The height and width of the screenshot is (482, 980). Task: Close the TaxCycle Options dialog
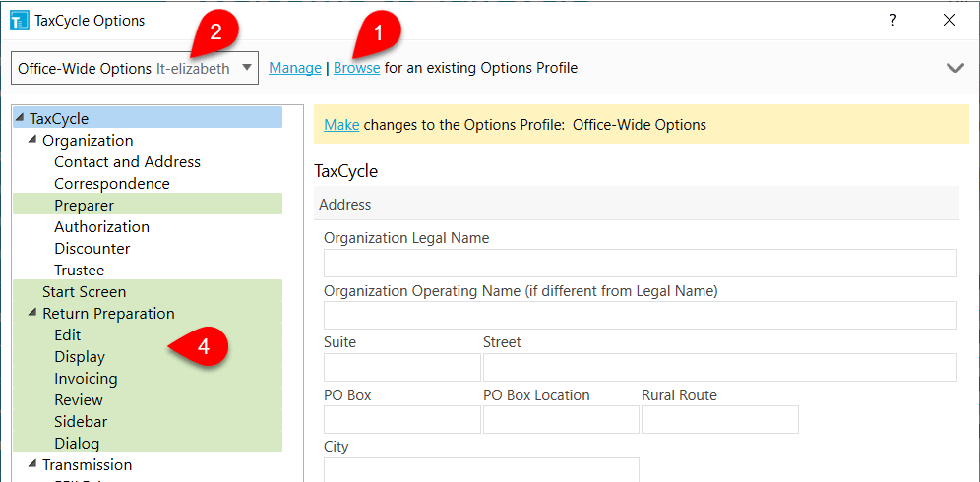pyautogui.click(x=949, y=20)
